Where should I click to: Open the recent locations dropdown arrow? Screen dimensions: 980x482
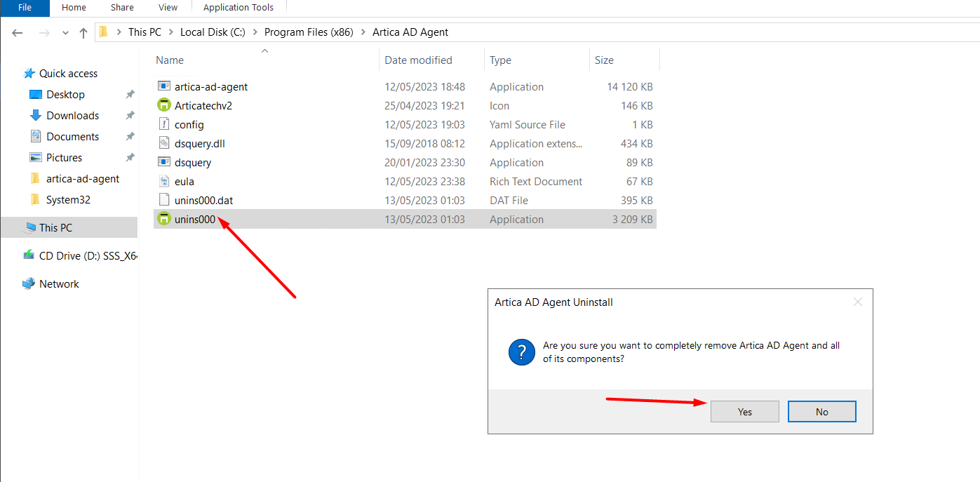[x=66, y=32]
